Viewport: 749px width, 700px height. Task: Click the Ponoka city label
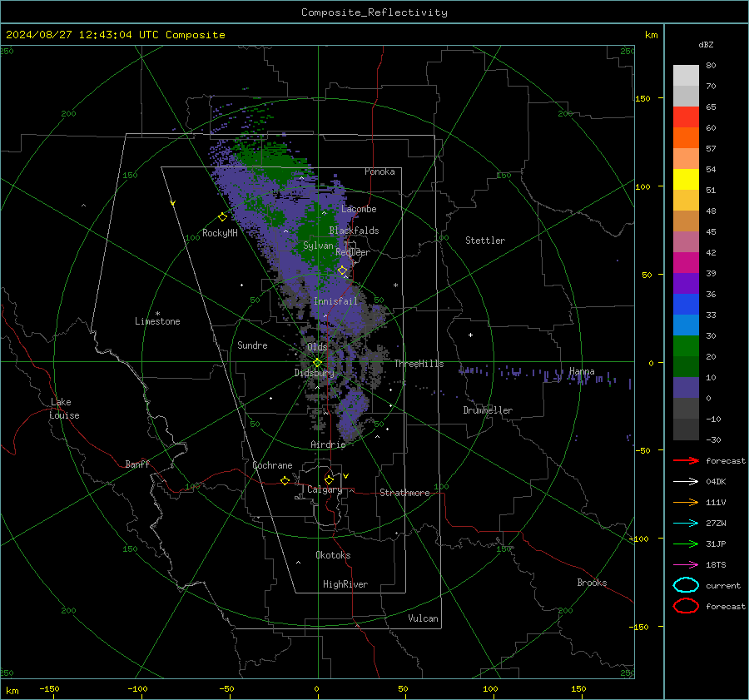click(x=379, y=171)
